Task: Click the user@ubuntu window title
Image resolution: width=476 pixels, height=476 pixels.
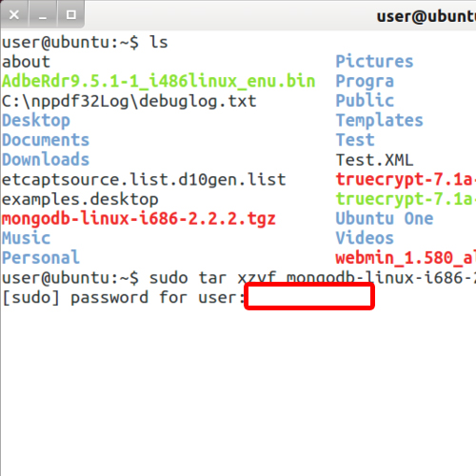Action: (426, 16)
